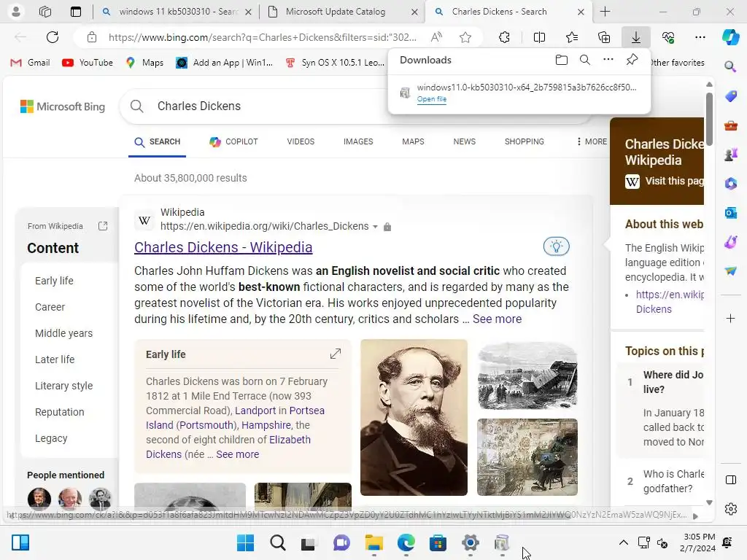This screenshot has width=747, height=560.
Task: Open sidebar Tools briefcase icon
Action: coord(730,125)
